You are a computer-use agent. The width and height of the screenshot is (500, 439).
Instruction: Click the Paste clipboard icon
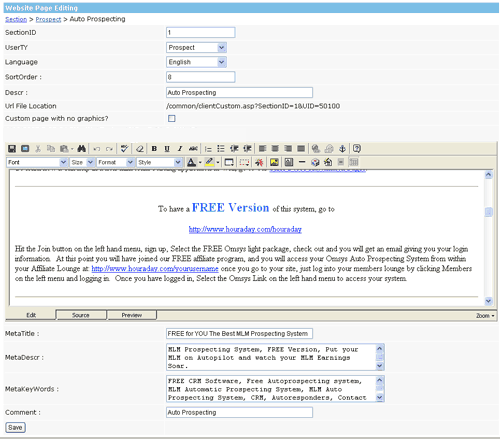(64, 149)
